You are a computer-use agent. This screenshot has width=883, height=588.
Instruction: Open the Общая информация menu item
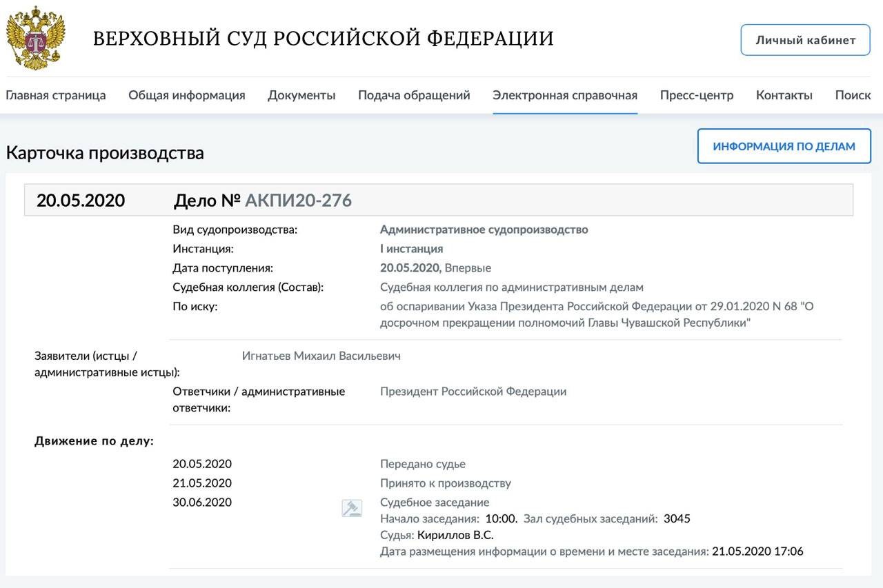(x=186, y=95)
